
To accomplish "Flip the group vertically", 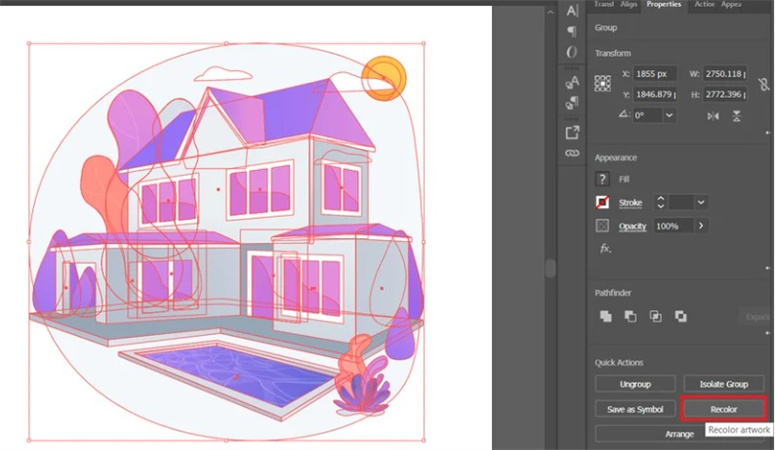I will pyautogui.click(x=736, y=116).
